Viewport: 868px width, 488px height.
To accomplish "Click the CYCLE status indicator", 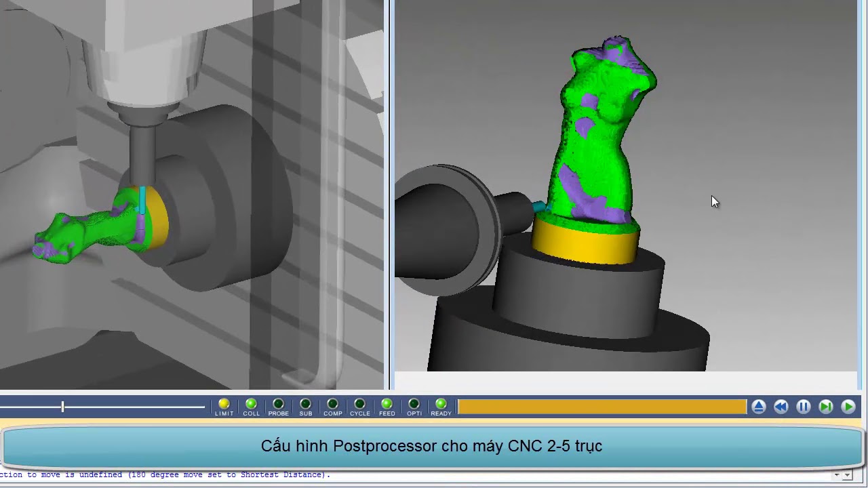I will (359, 407).
